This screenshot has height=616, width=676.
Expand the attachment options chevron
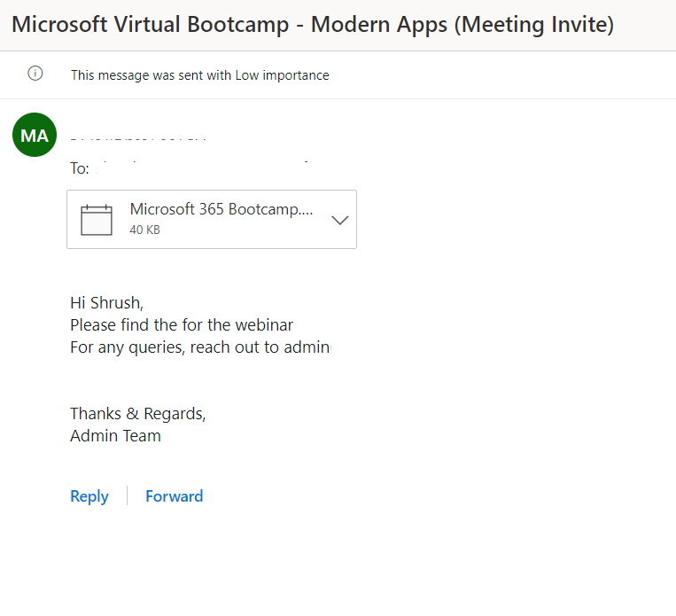[339, 220]
